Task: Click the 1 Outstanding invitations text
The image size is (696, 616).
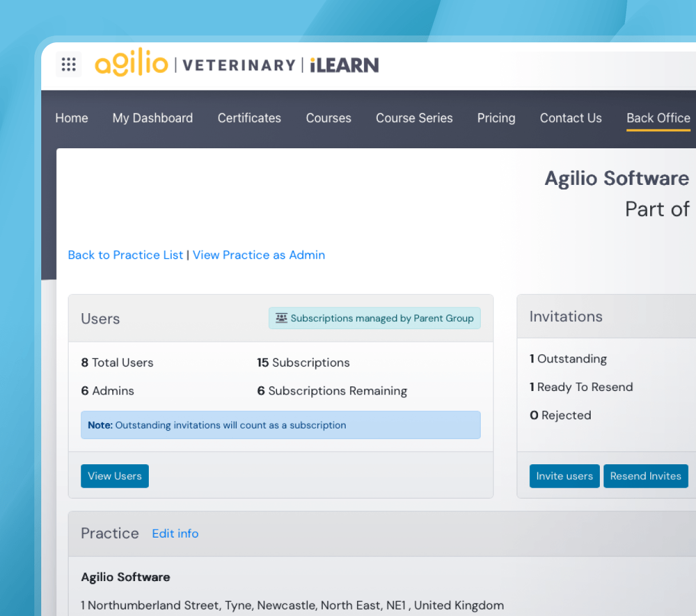Action: (x=568, y=358)
